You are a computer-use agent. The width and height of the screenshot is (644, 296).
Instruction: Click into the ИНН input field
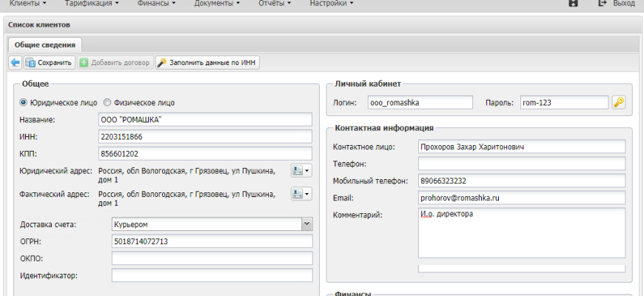coord(204,137)
